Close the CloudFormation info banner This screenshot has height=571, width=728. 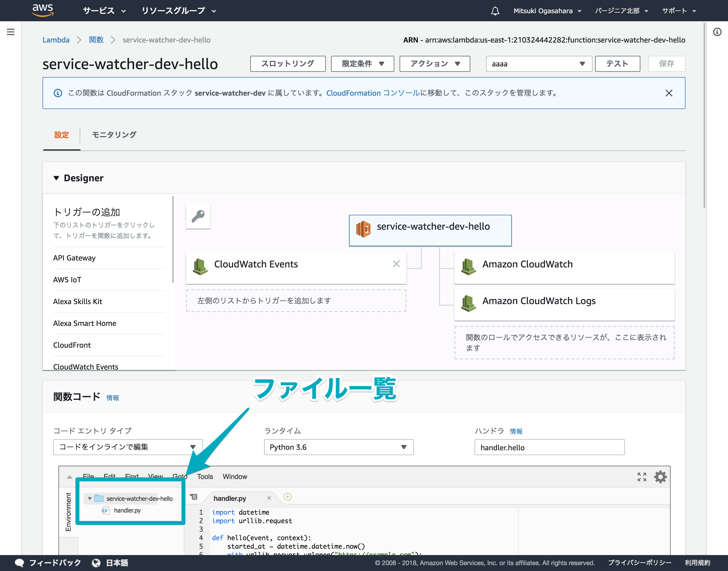[668, 93]
